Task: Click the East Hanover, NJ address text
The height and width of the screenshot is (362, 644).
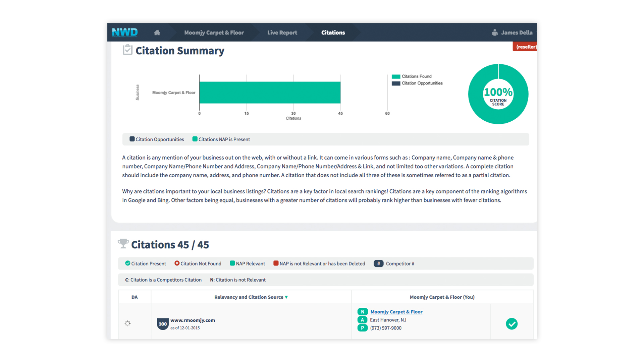Action: tap(388, 320)
